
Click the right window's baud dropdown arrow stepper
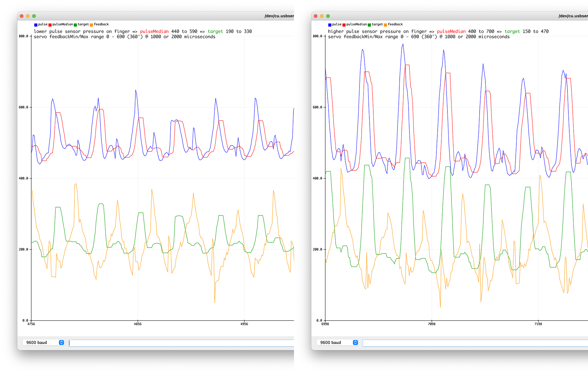click(355, 342)
